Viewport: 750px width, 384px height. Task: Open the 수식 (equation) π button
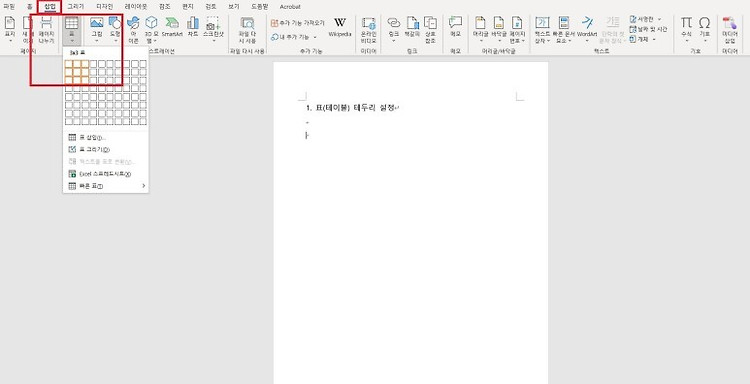pyautogui.click(x=686, y=30)
